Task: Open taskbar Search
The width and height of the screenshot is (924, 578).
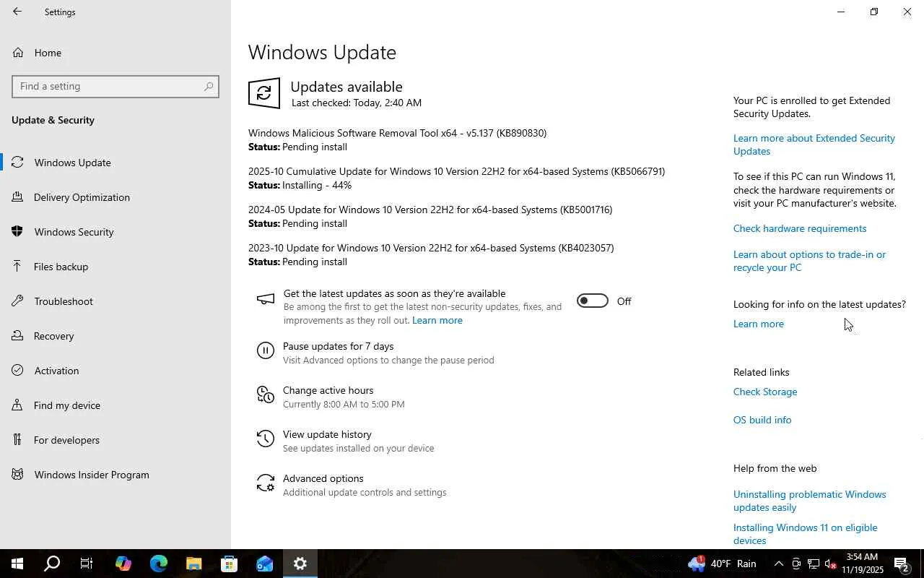Action: pos(52,564)
